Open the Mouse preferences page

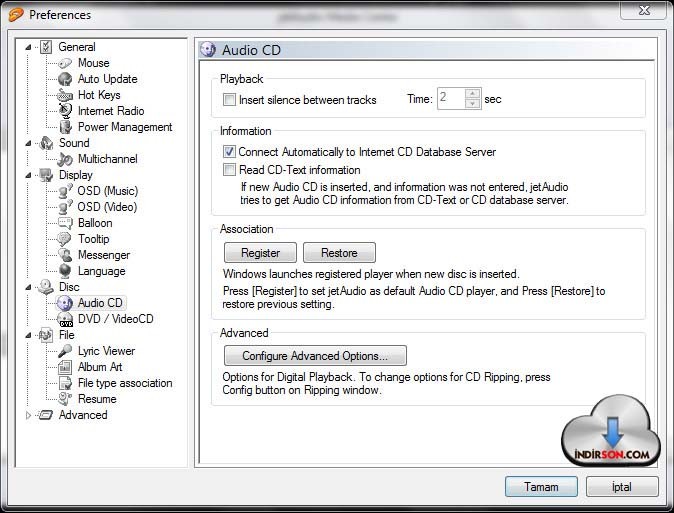(x=94, y=63)
